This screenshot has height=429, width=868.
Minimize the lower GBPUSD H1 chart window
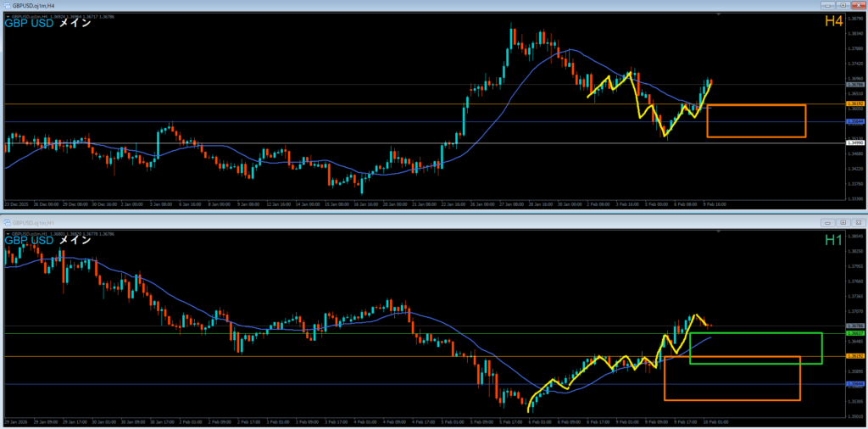pyautogui.click(x=829, y=222)
